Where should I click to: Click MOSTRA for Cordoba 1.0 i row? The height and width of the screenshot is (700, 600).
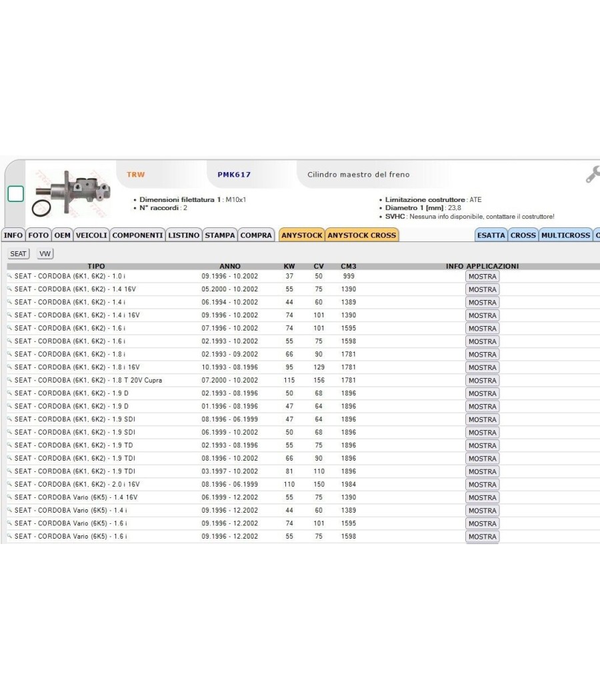(x=482, y=277)
